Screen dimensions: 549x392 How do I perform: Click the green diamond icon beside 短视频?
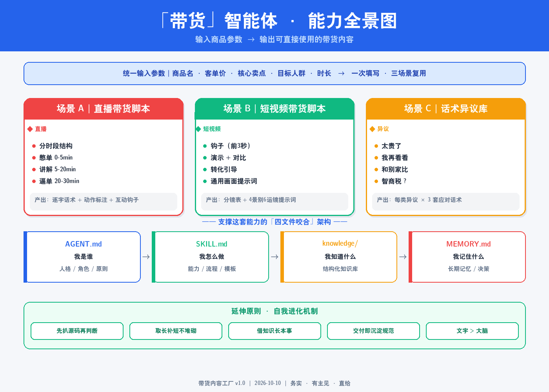198,129
